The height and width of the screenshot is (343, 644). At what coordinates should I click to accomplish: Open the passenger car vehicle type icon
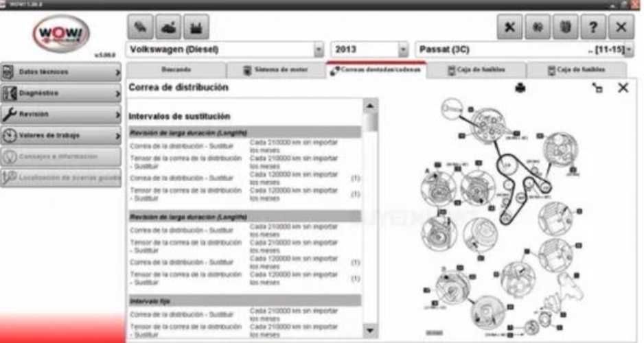[140, 27]
